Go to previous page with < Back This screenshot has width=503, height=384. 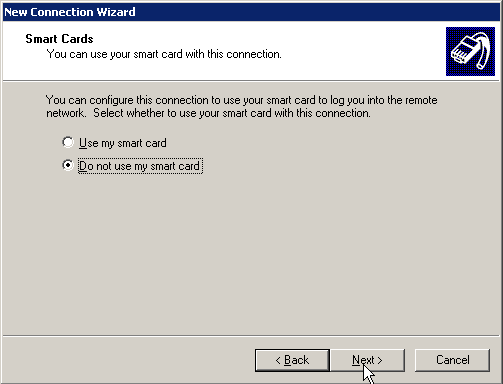pos(292,360)
